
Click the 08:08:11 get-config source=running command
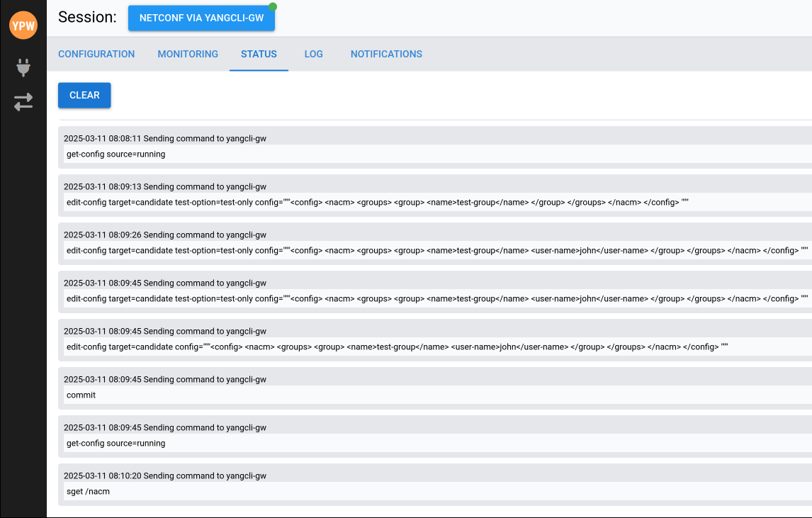(x=115, y=154)
